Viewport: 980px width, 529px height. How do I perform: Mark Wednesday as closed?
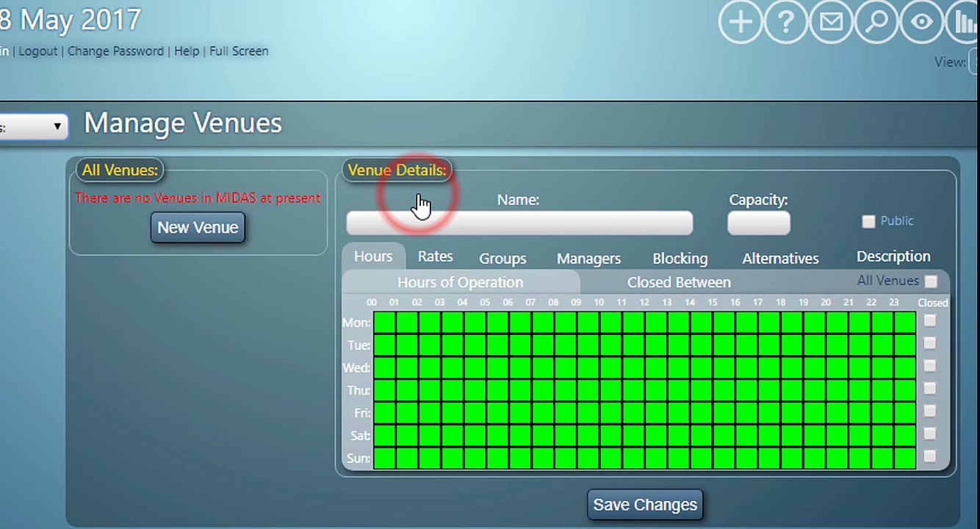[x=930, y=366]
